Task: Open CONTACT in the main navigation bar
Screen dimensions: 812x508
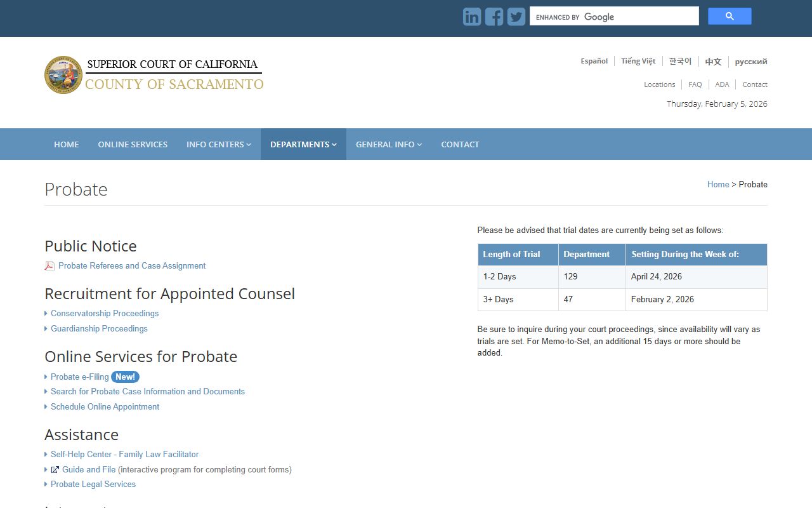Action: tap(460, 144)
